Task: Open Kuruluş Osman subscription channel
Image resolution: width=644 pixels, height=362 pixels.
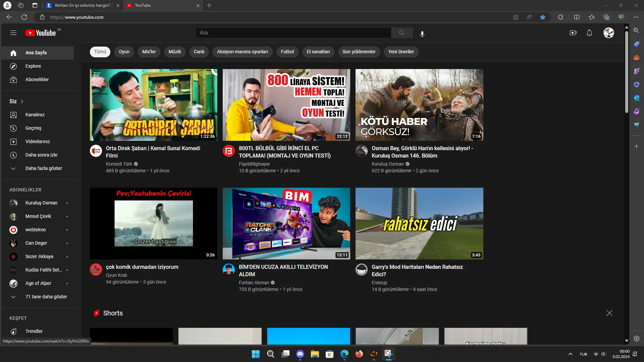Action: point(38,203)
